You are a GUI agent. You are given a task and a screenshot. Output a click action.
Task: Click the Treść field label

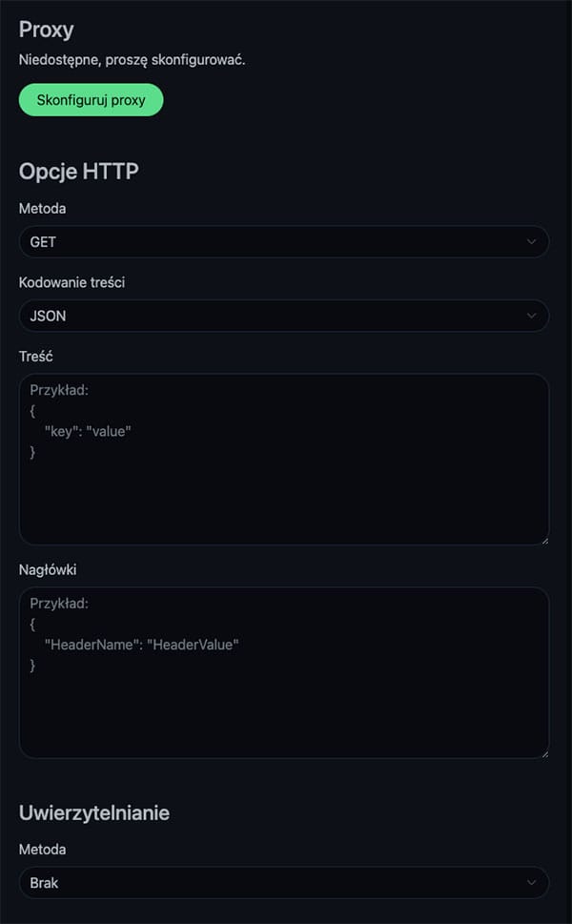pyautogui.click(x=36, y=356)
